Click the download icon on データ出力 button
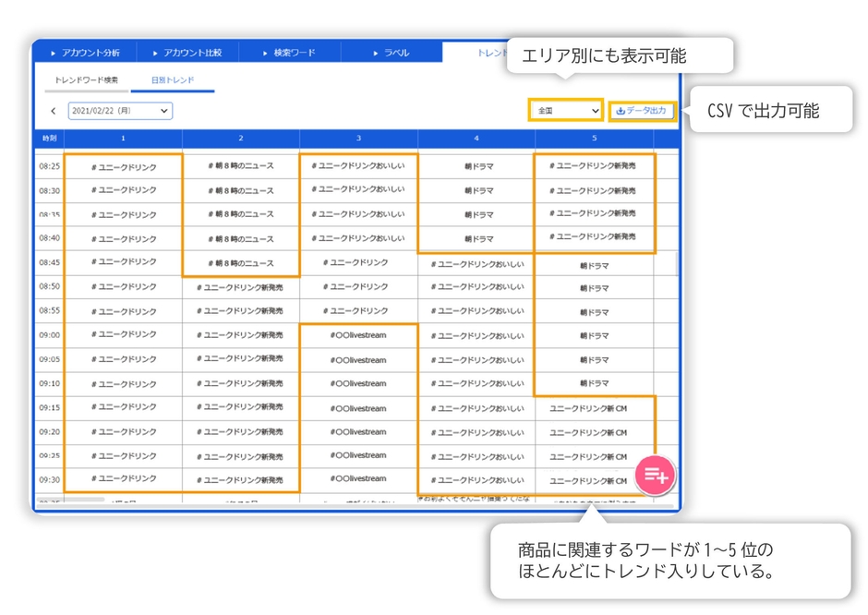The width and height of the screenshot is (868, 615). click(621, 111)
